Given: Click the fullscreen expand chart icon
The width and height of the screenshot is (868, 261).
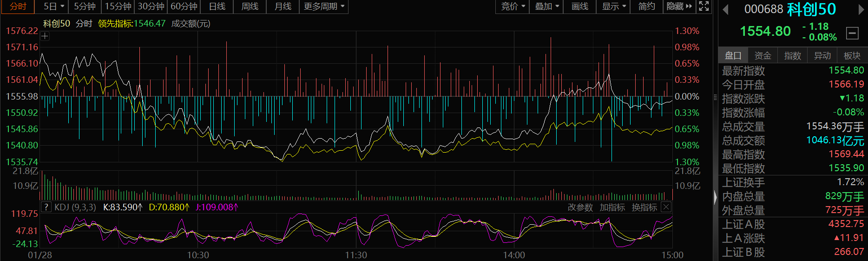Looking at the screenshot, I should pos(704,7).
